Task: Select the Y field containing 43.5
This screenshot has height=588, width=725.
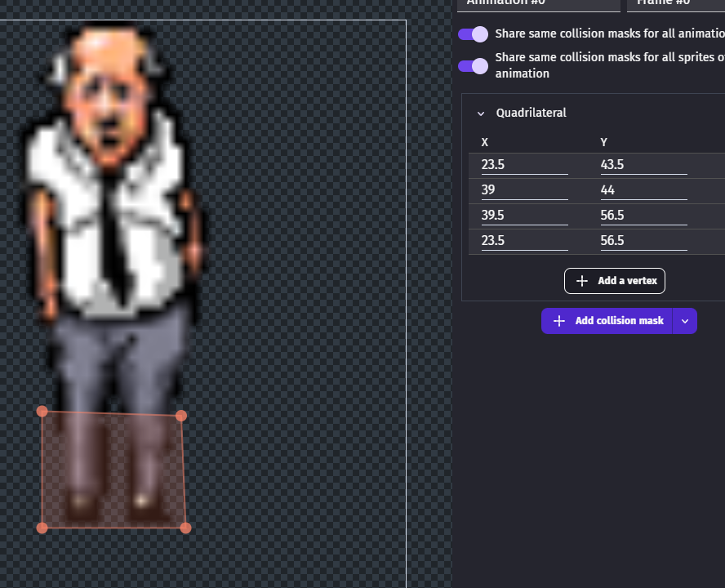Action: 643,165
